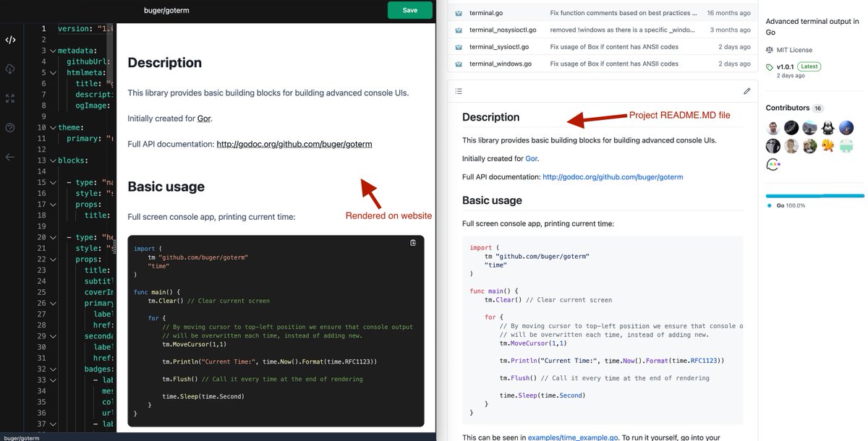Click the file icon next to terminal.go
The height and width of the screenshot is (441, 868).
[x=459, y=13]
